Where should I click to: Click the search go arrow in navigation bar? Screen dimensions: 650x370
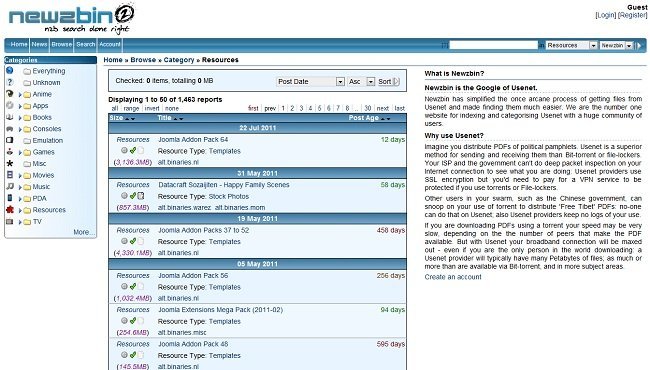(x=640, y=45)
